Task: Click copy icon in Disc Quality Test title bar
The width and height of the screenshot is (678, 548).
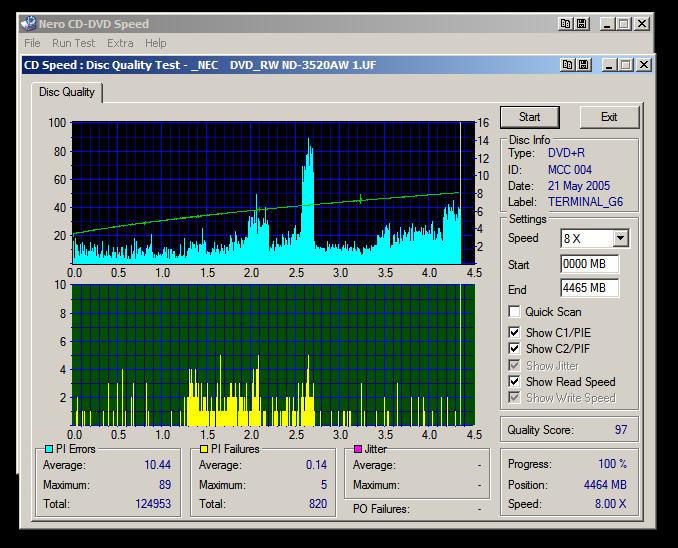Action: pyautogui.click(x=568, y=65)
